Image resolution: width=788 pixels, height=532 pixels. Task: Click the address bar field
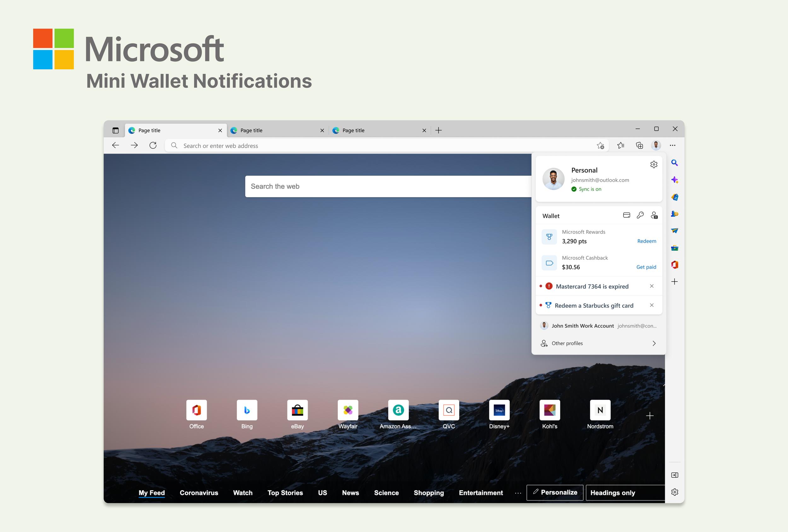pos(386,146)
